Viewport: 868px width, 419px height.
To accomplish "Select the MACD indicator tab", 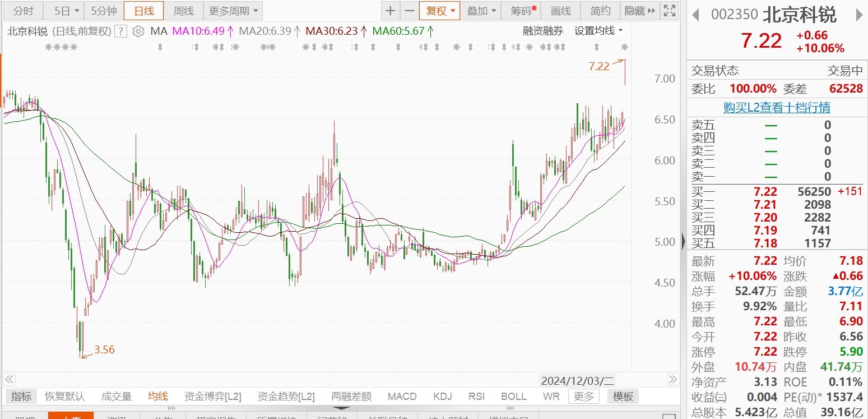I will tap(402, 397).
